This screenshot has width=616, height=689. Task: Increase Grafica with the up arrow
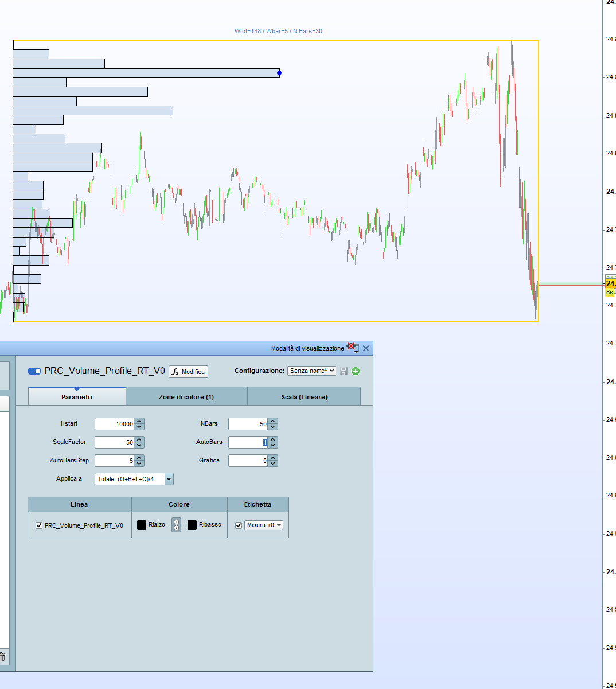(x=273, y=458)
